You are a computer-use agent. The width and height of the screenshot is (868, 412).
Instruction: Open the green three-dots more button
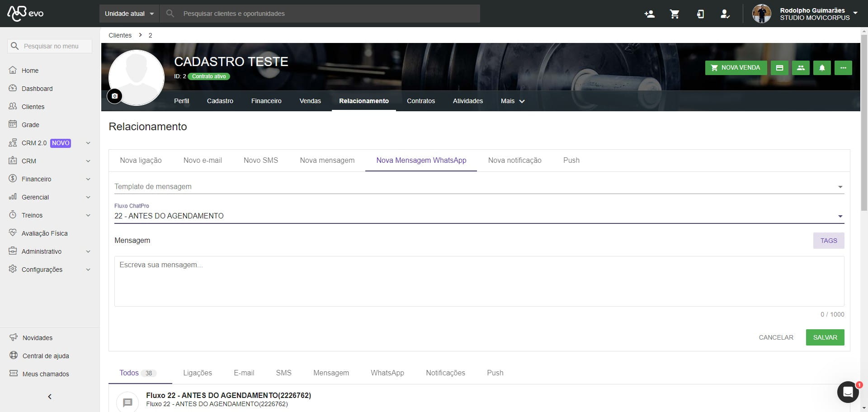point(843,68)
